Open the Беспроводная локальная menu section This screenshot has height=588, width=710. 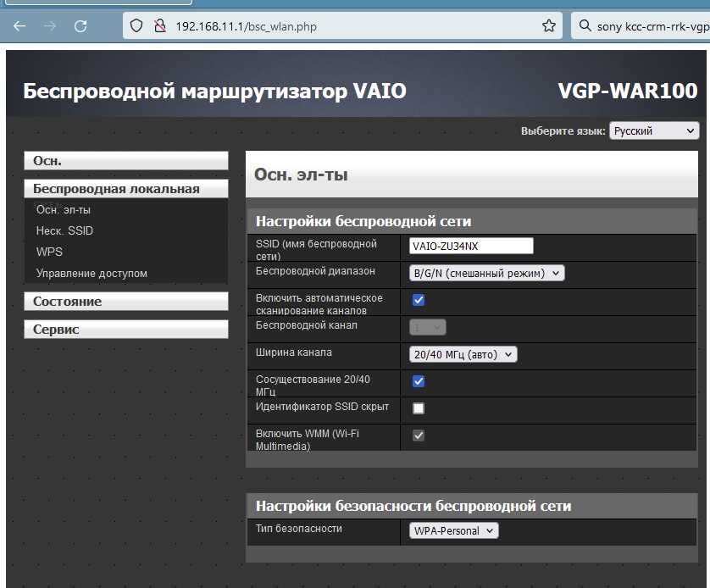[126, 189]
